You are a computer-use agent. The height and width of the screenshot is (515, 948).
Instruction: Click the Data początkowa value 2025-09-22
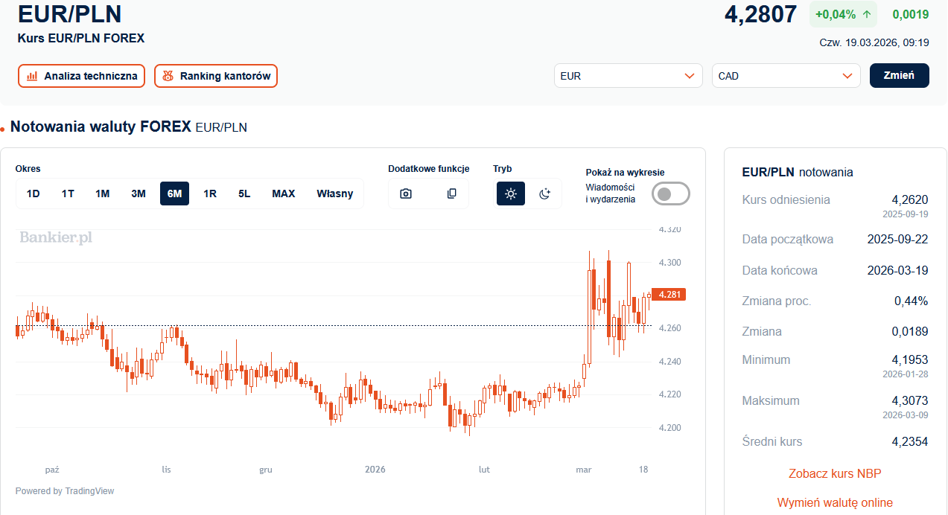(898, 239)
